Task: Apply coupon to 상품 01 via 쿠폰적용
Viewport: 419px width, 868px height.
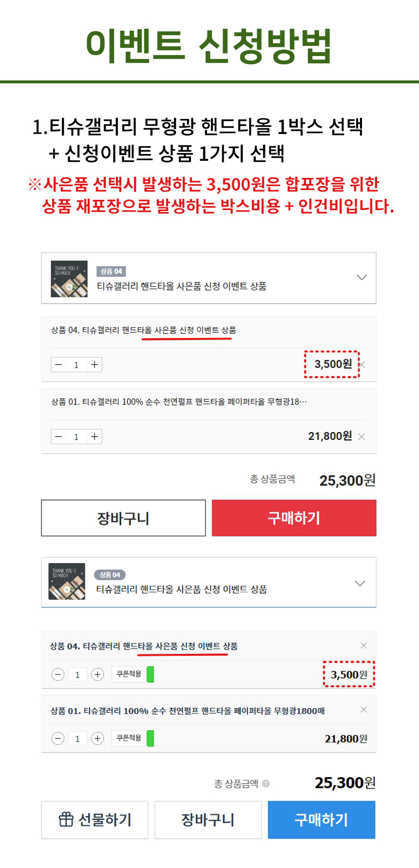Action: (x=129, y=738)
